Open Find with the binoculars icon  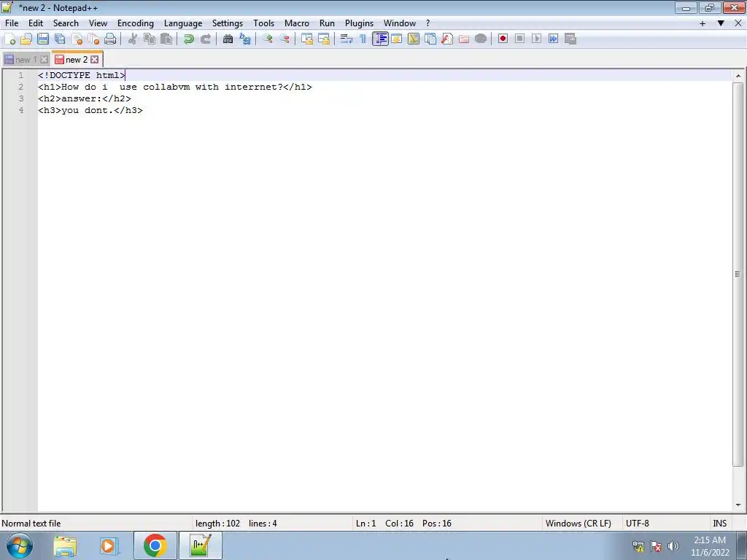[x=228, y=39]
